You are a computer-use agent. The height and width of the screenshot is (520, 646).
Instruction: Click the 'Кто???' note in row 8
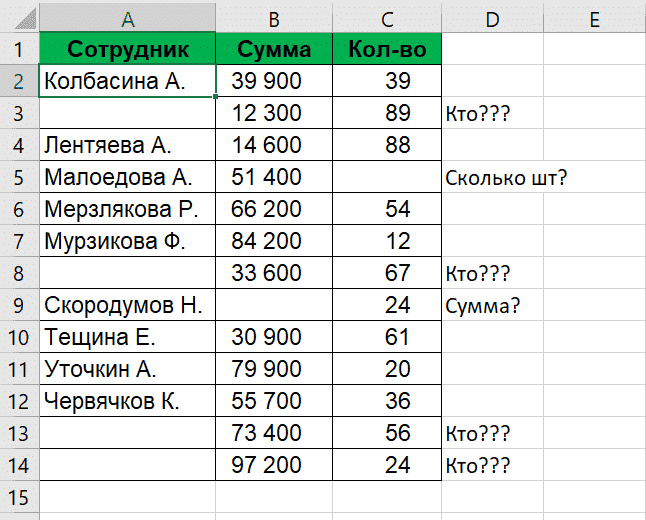[478, 274]
